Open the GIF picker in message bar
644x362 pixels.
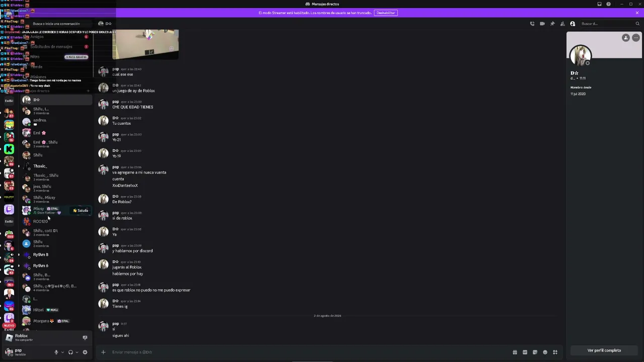pos(525,352)
